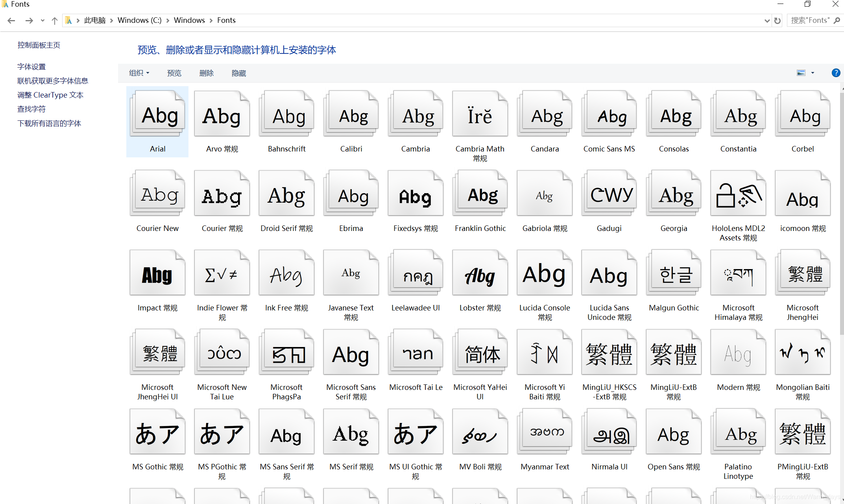
Task: Navigate up one folder level arrow
Action: pos(54,20)
